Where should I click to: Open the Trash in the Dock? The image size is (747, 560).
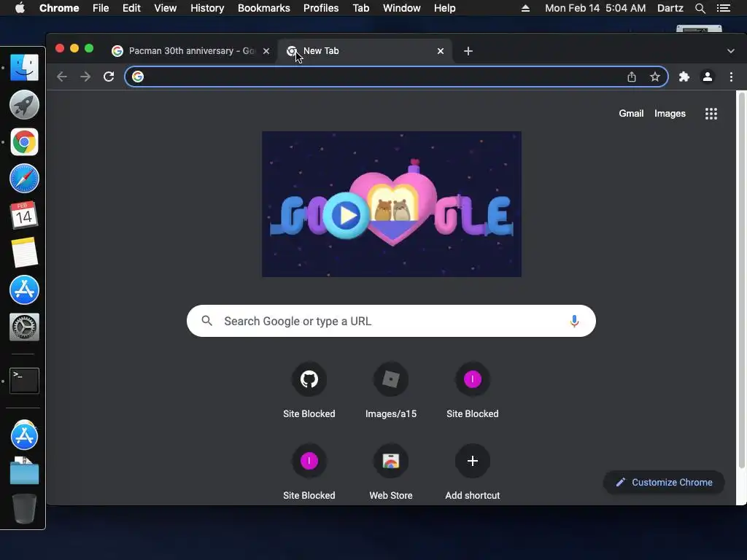tap(24, 508)
